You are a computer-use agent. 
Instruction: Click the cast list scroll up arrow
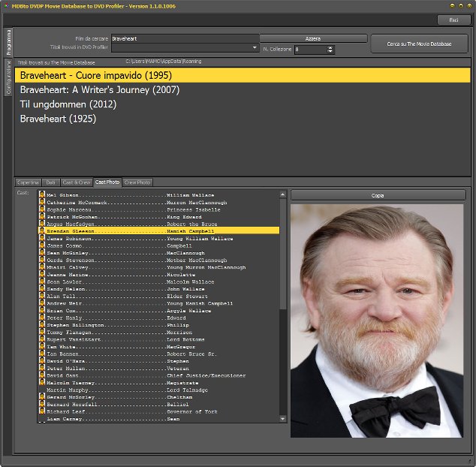(x=282, y=194)
